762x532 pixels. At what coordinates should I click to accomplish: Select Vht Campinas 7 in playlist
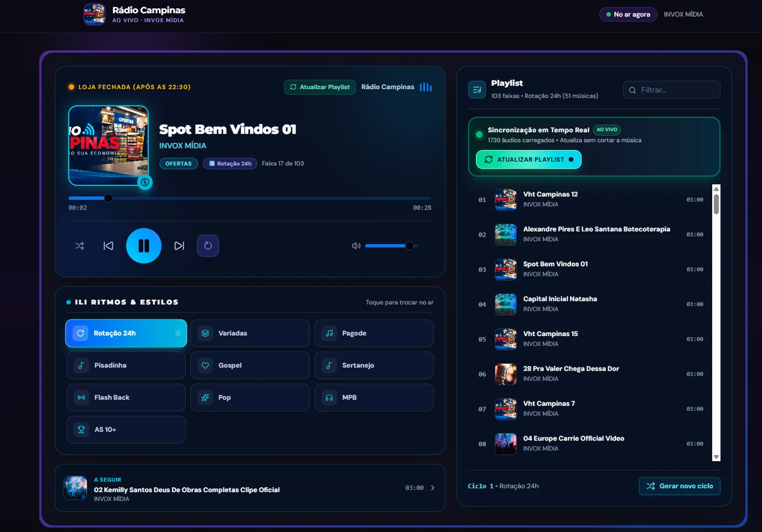pyautogui.click(x=591, y=409)
